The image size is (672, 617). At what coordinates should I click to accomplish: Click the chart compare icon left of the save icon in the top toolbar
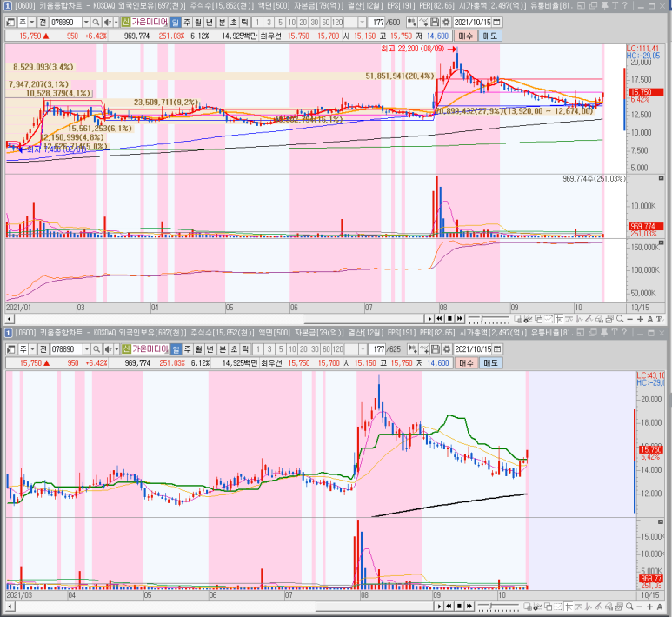coord(423,23)
